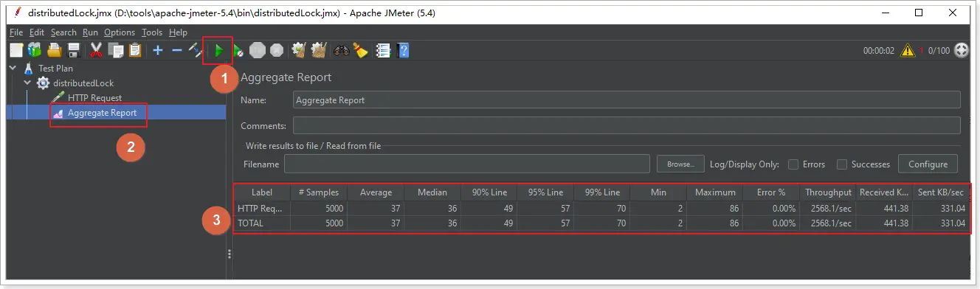Viewport: 980px width, 289px height.
Task: Open the Options menu
Action: tap(120, 32)
